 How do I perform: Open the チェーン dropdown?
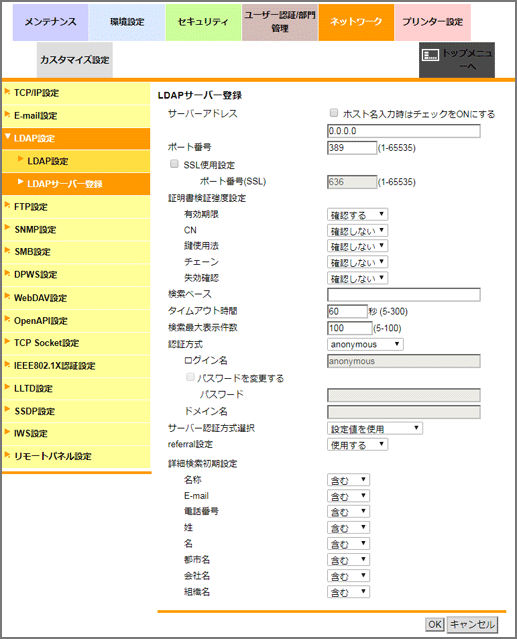(x=357, y=262)
